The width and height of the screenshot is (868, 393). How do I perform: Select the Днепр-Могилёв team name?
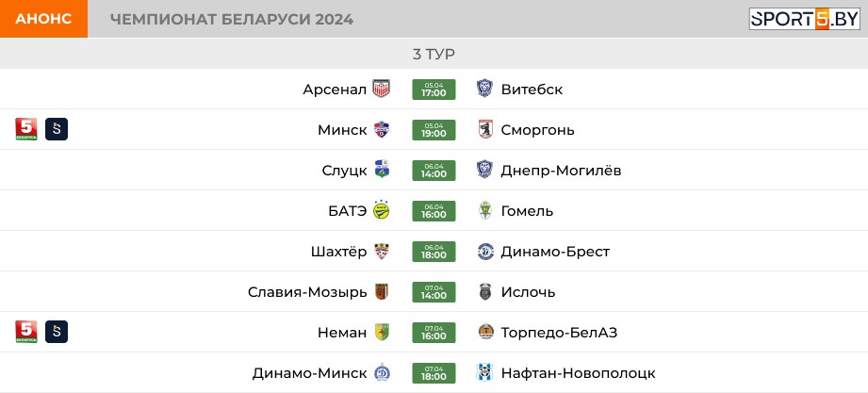click(x=561, y=171)
